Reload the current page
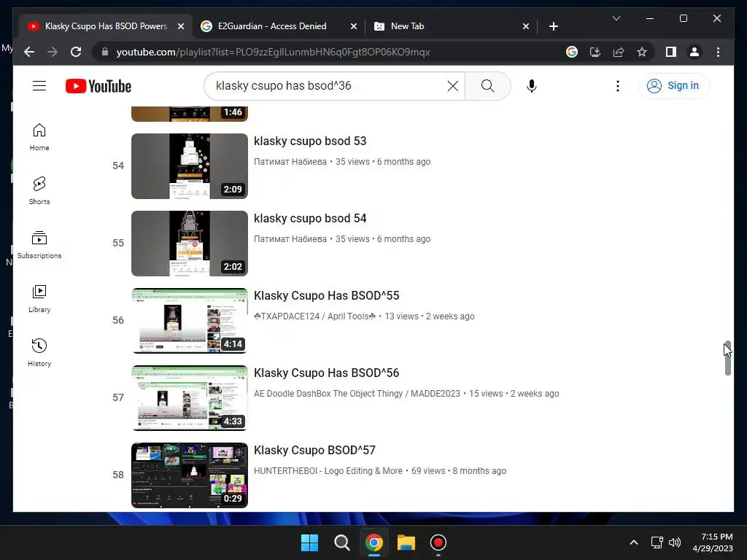Viewport: 747px width, 560px height. [76, 52]
